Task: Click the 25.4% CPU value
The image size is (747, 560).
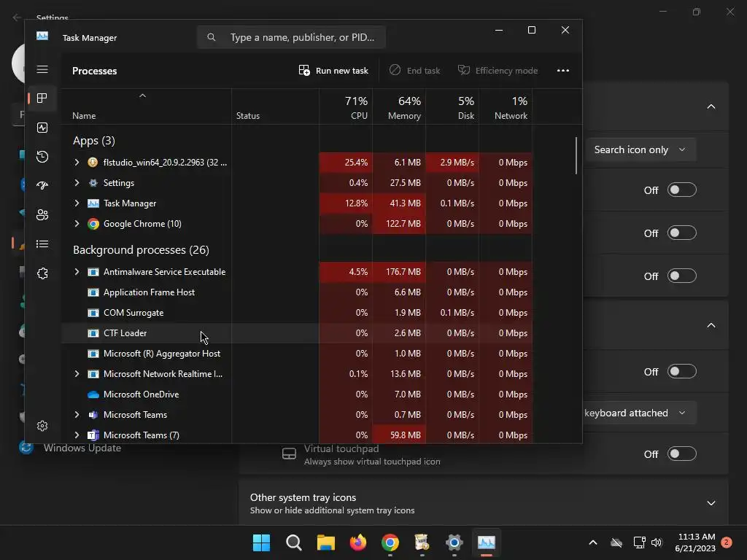Action: [356, 163]
